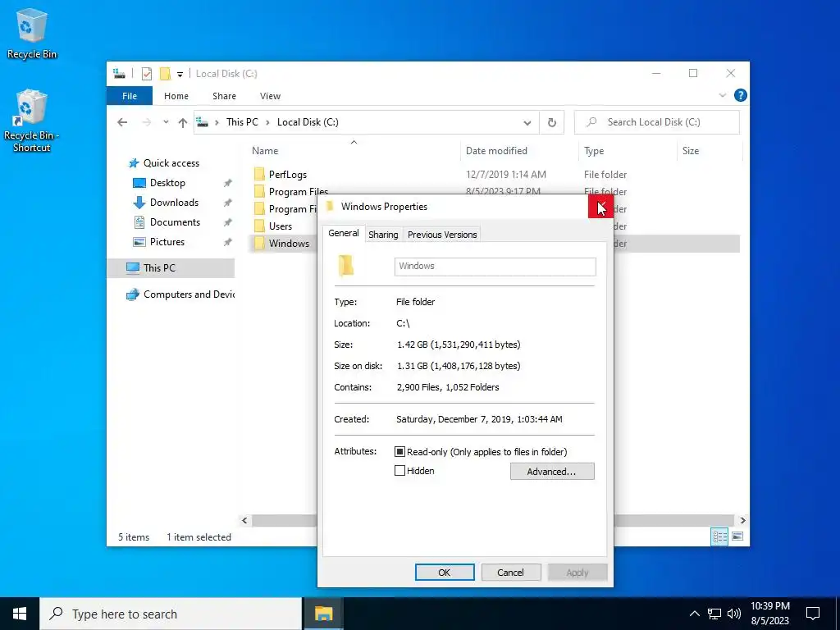The height and width of the screenshot is (630, 840).
Task: Open the Windows Start menu
Action: (x=20, y=614)
